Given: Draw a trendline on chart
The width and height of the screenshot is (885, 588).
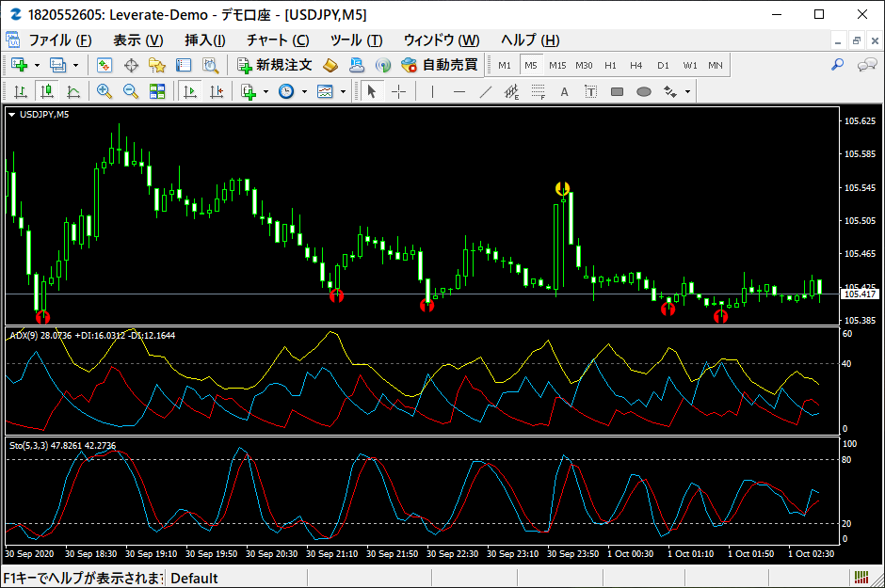Looking at the screenshot, I should coord(486,91).
